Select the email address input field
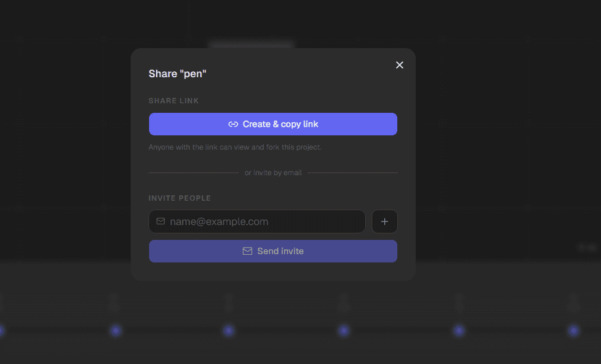 click(x=257, y=221)
